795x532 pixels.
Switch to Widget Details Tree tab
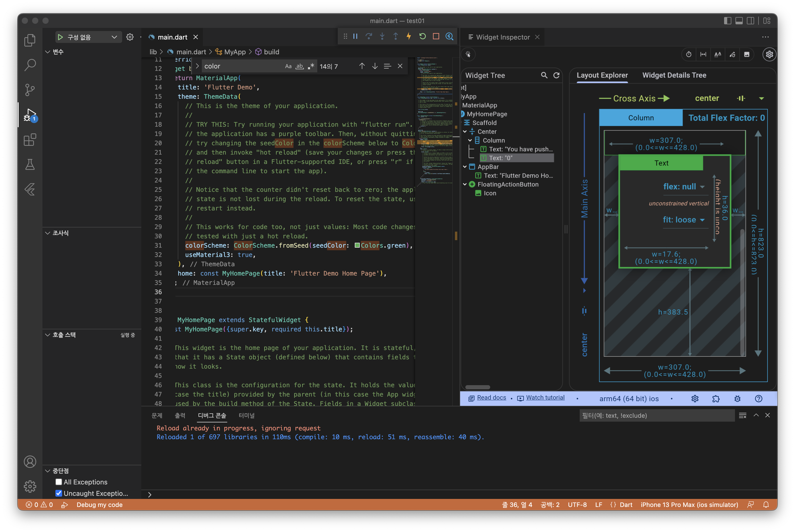pyautogui.click(x=674, y=75)
